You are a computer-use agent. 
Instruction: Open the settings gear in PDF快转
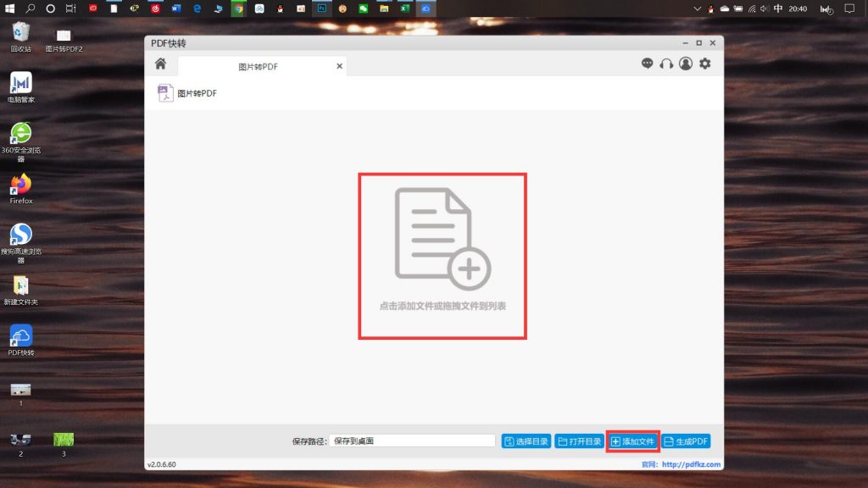tap(704, 64)
